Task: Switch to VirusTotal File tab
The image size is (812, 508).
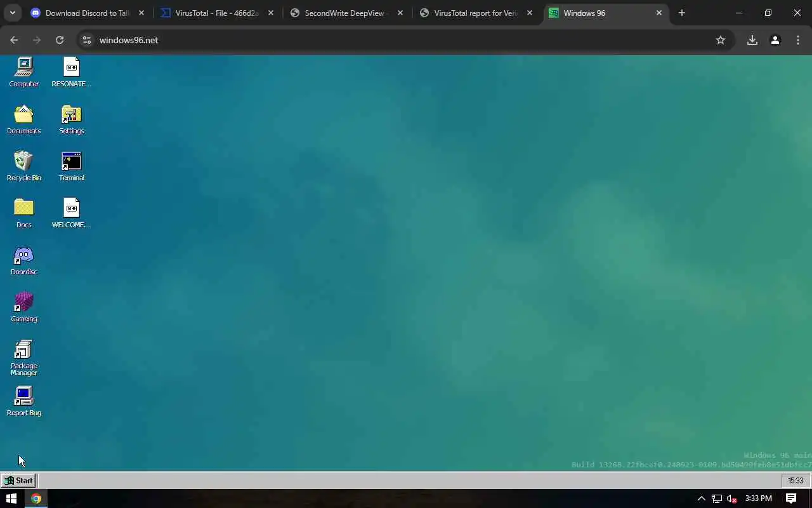Action: (x=218, y=13)
